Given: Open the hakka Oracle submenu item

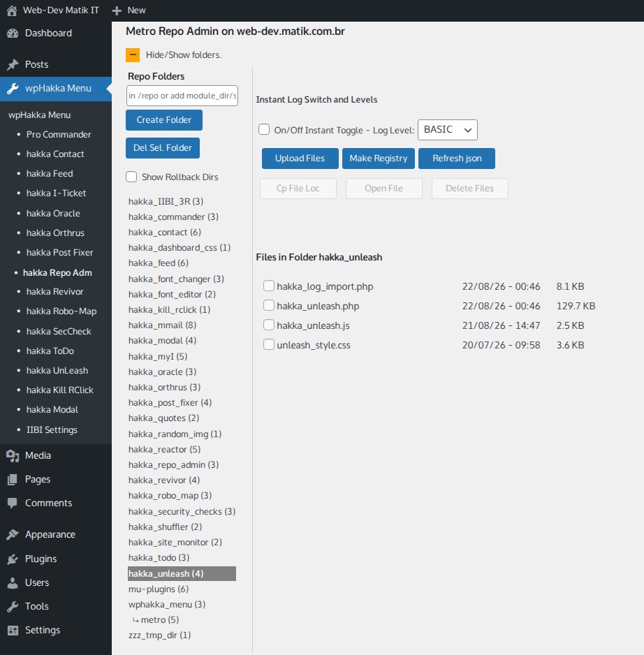Looking at the screenshot, I should click(53, 214).
